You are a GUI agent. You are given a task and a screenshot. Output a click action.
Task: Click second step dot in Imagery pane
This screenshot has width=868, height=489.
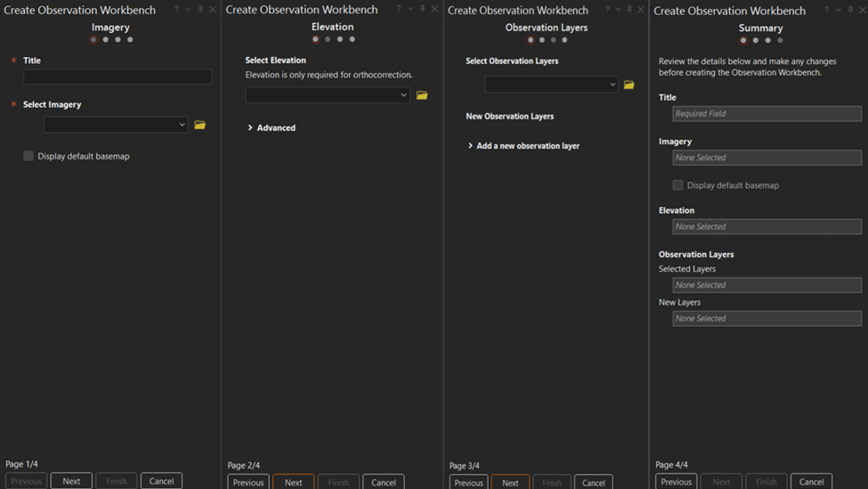click(x=106, y=39)
